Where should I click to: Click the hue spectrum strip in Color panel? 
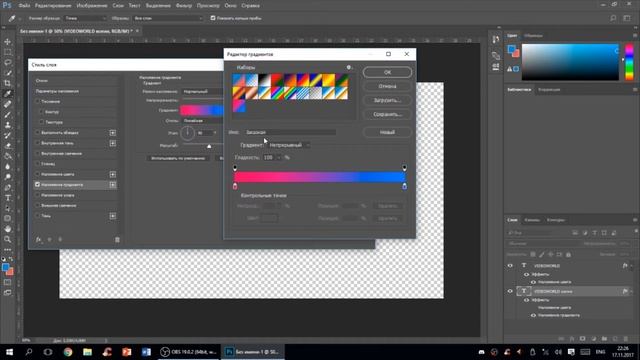tap(629, 62)
